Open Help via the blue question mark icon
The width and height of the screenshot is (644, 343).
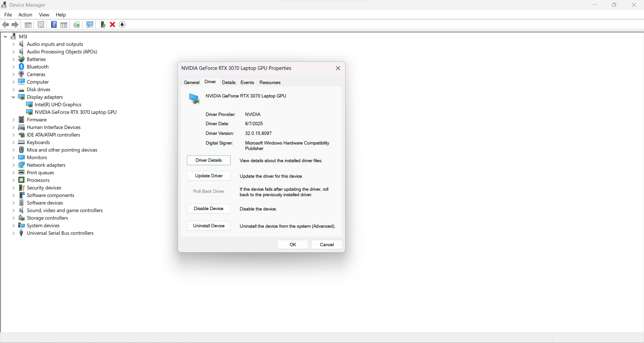tap(54, 25)
